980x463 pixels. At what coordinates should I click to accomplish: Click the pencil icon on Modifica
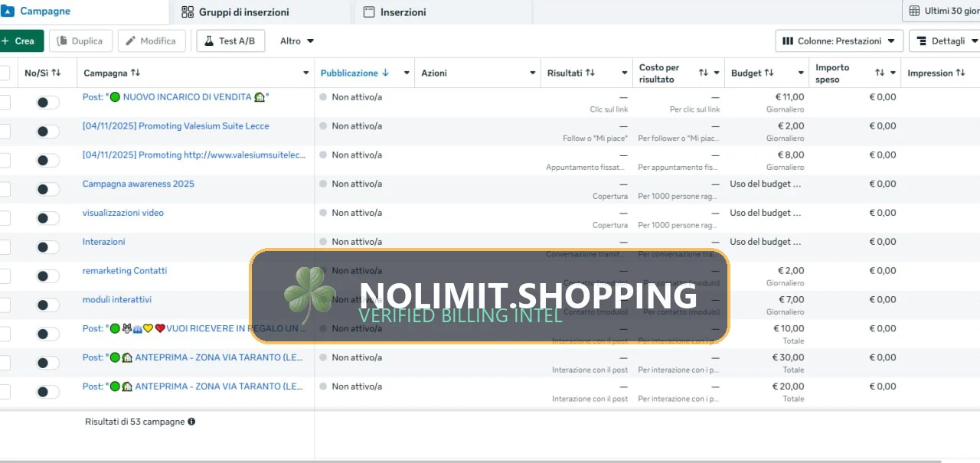click(131, 41)
